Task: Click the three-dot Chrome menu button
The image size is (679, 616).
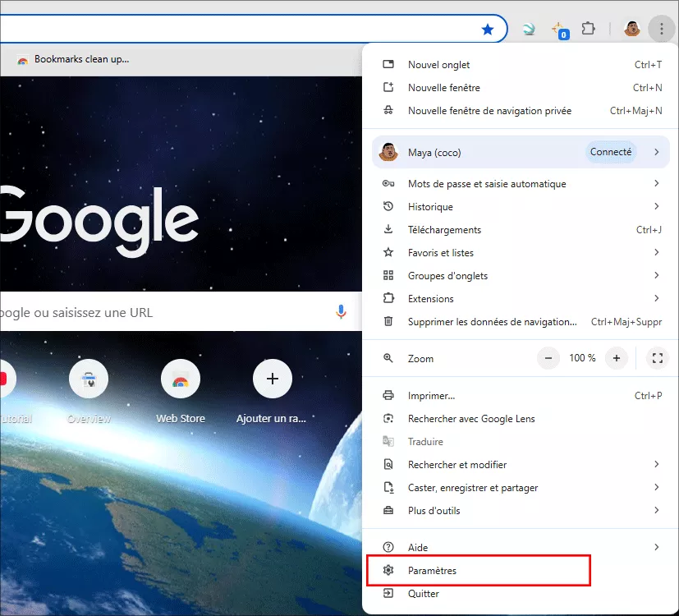Action: (661, 30)
